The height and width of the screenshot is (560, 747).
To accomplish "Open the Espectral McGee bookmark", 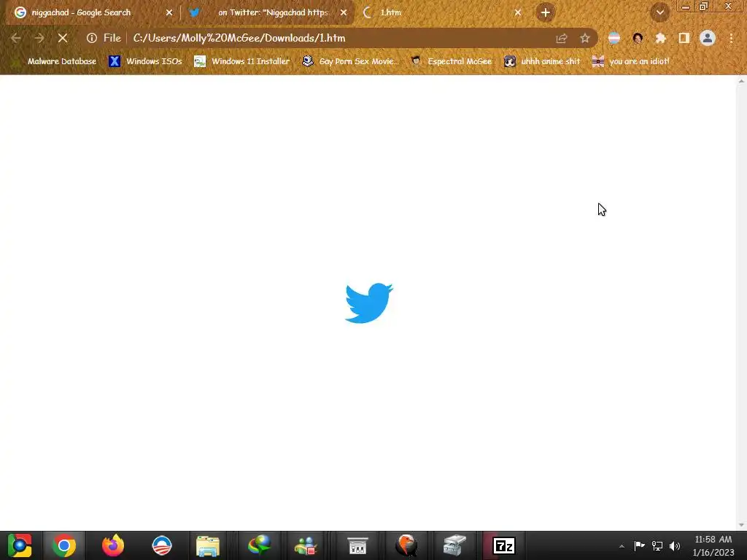I will click(x=451, y=61).
